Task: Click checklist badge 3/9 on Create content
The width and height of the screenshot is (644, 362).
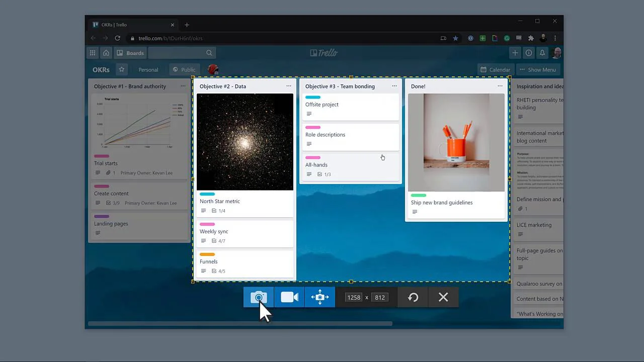Action: [x=113, y=203]
